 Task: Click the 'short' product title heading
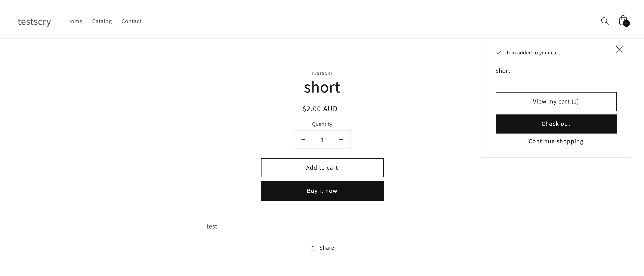point(322,87)
